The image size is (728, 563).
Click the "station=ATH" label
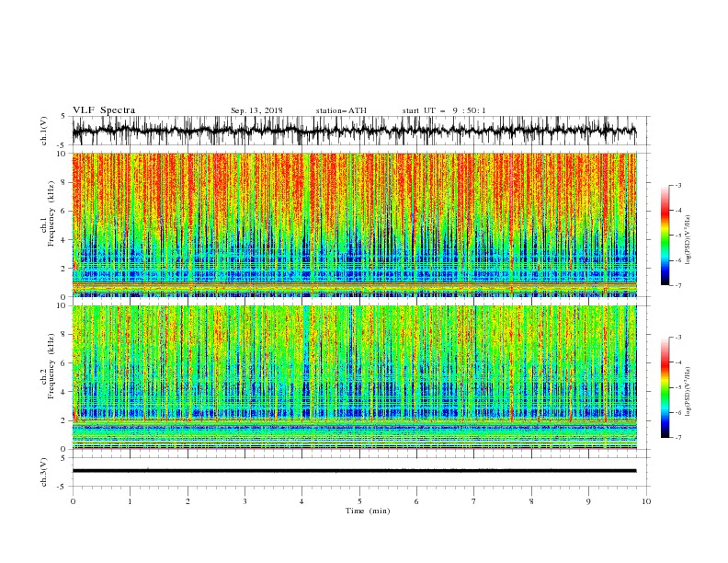(341, 110)
